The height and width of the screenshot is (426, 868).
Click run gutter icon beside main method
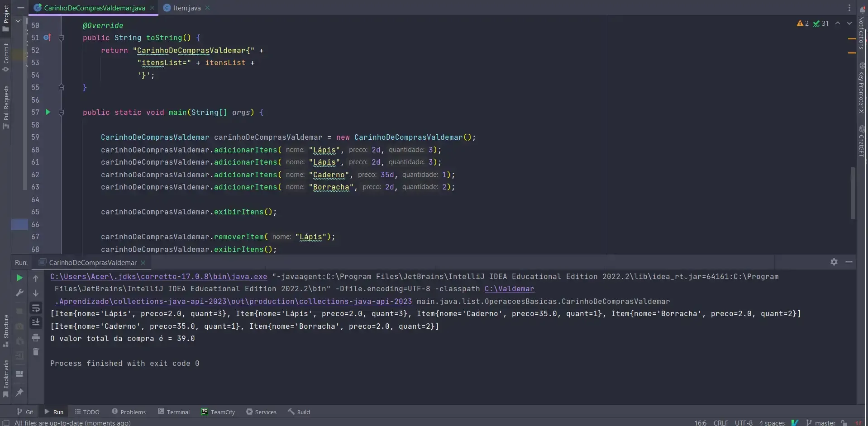[48, 112]
